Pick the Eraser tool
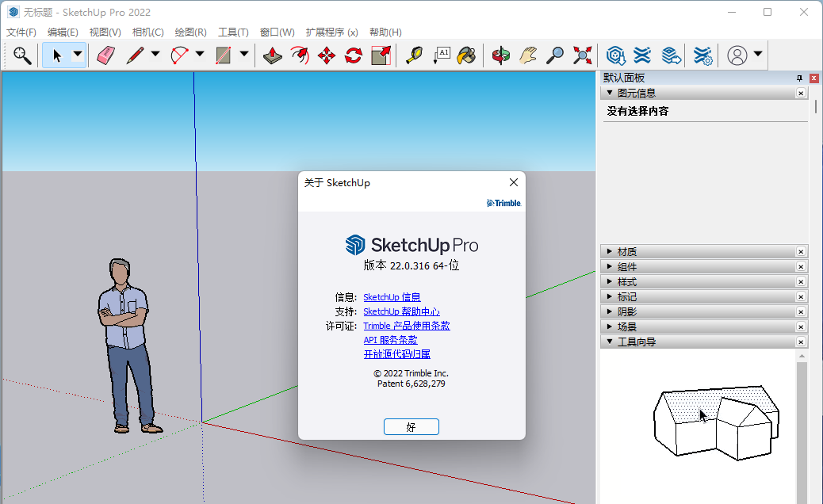 click(x=106, y=55)
